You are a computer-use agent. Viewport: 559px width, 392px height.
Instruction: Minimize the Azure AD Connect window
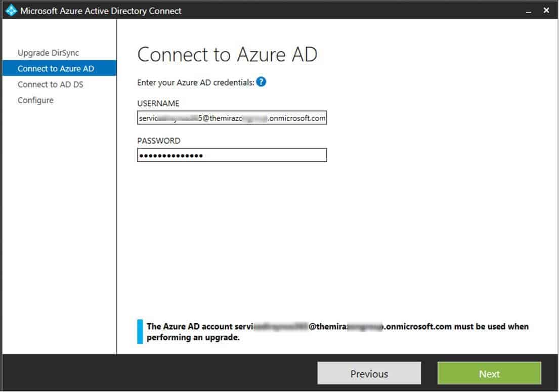[x=528, y=11]
